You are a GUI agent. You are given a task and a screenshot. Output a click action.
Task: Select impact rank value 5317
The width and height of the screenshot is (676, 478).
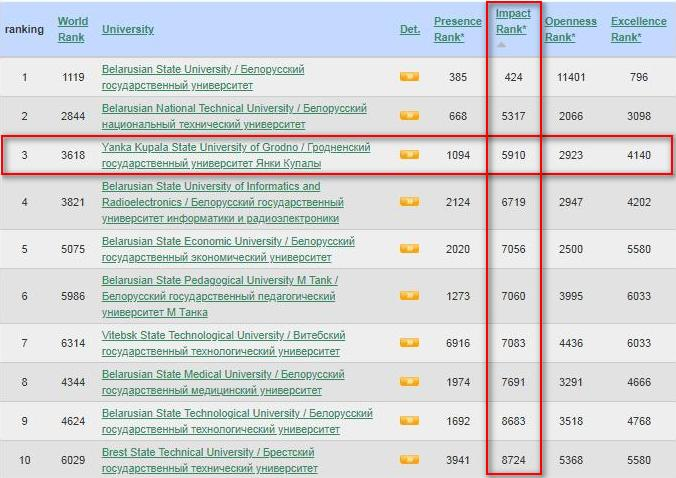coord(513,116)
